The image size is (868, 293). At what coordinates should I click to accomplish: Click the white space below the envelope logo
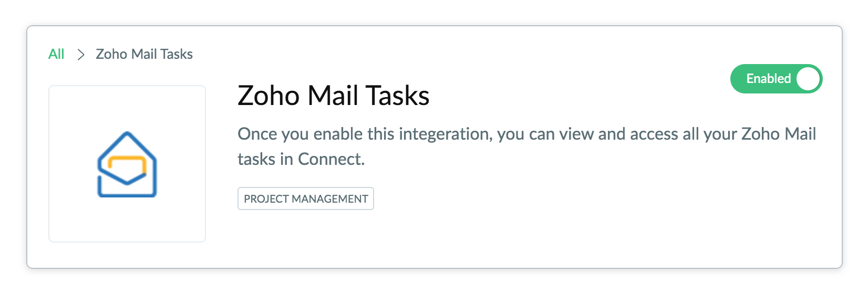coord(127,223)
